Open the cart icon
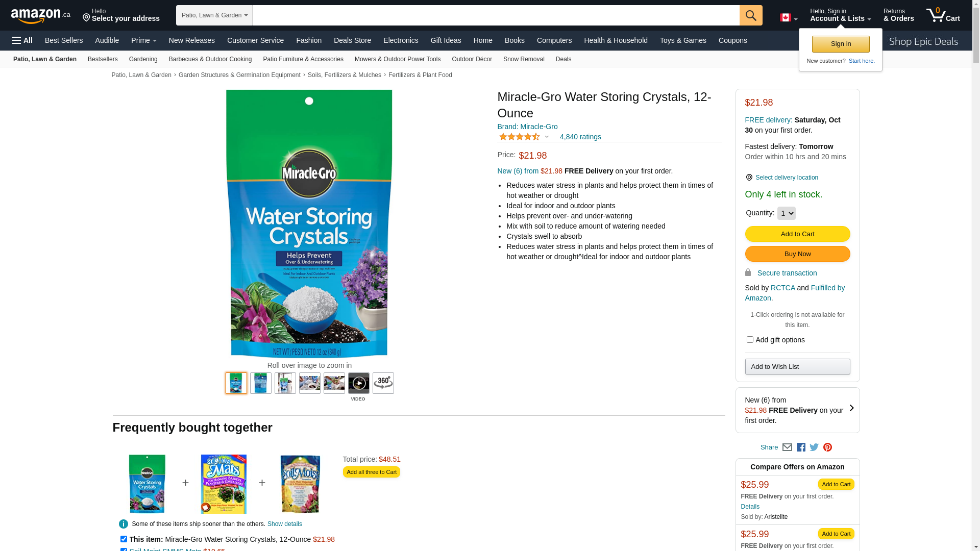The height and width of the screenshot is (551, 980). tap(943, 15)
